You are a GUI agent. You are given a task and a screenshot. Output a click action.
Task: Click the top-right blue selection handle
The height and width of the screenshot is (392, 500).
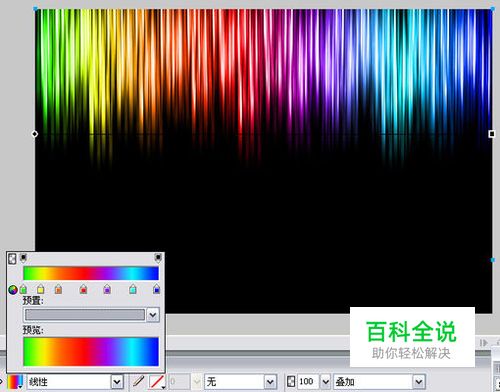493,8
